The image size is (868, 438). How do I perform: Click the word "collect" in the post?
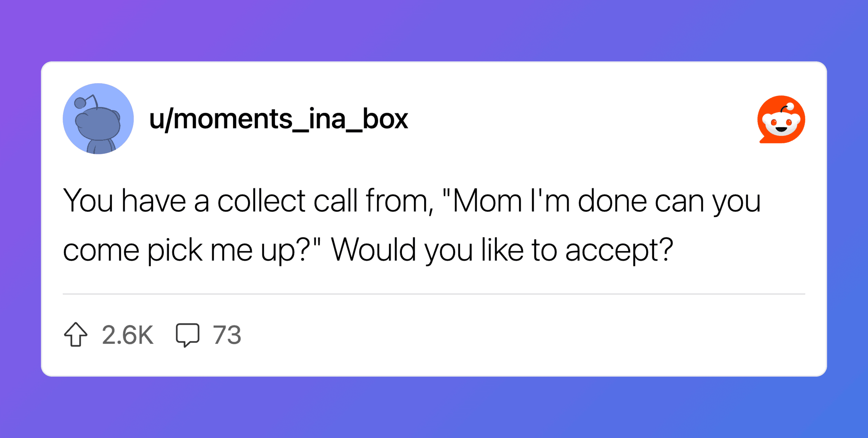tap(261, 201)
